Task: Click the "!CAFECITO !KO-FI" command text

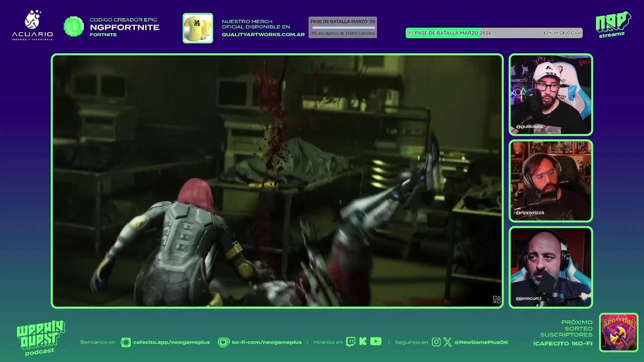Action: 562,343
